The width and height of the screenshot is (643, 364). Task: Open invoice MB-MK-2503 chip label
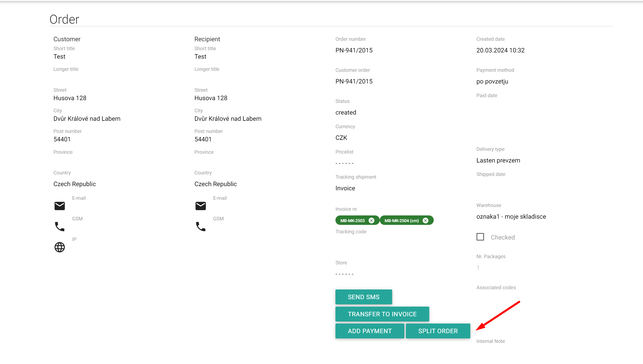coord(352,220)
